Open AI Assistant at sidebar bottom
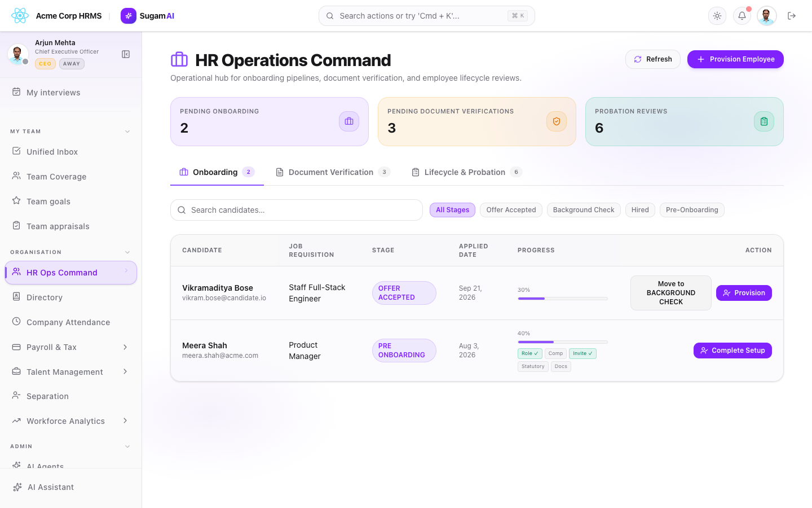 (x=70, y=487)
